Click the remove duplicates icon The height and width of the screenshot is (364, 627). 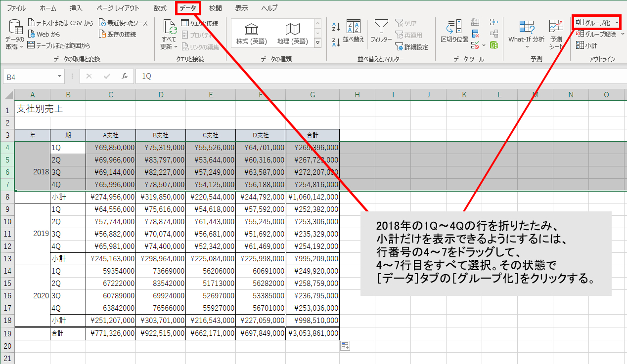476,34
